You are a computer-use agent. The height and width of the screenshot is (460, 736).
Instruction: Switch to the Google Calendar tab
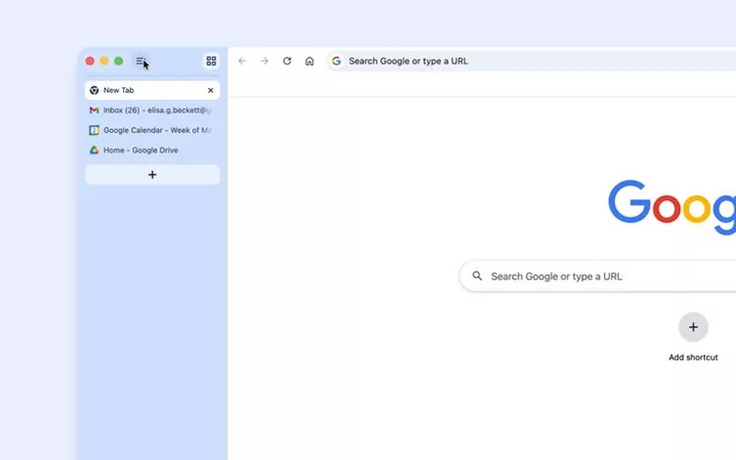point(152,130)
